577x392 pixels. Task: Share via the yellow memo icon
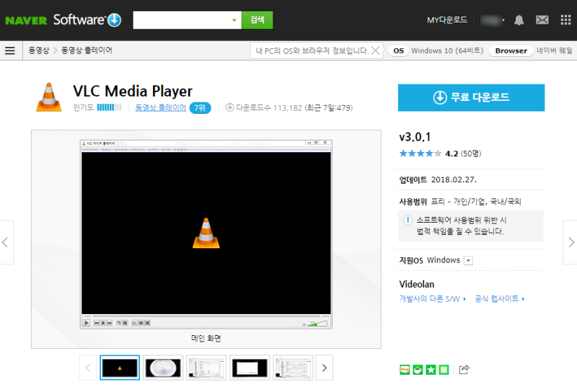(444, 370)
